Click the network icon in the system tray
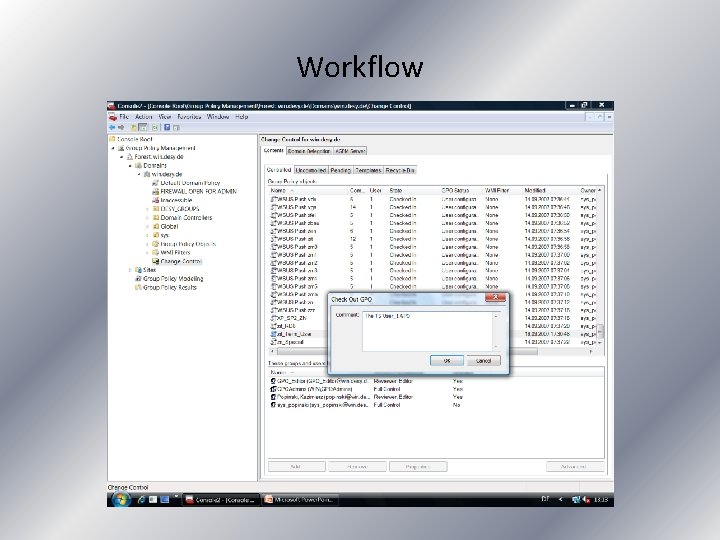The image size is (720, 540). point(576,500)
